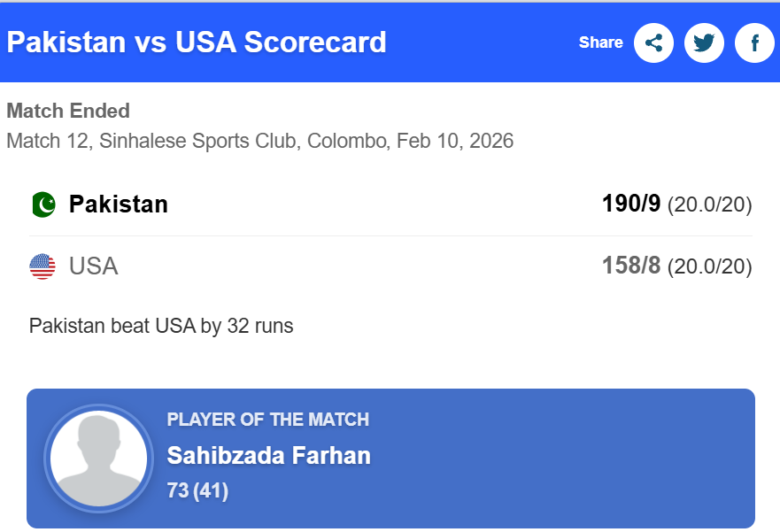Click the USA score 158/8
This screenshot has height=532, width=780.
click(631, 266)
